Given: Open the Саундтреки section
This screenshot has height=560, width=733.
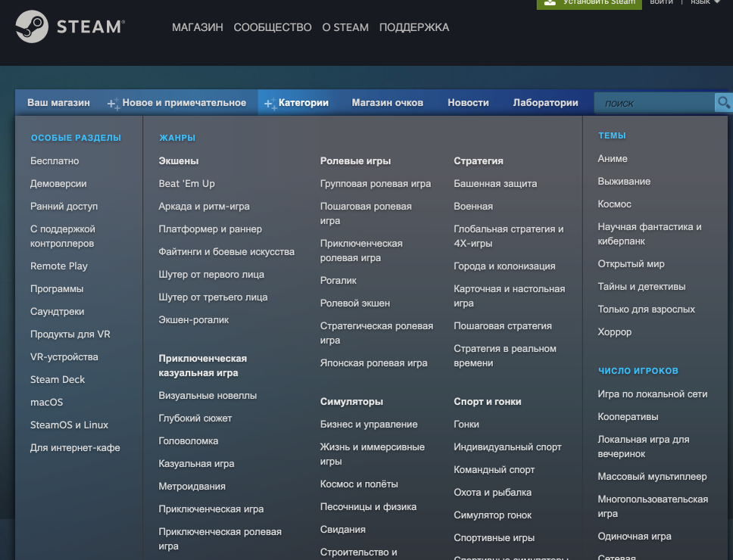Looking at the screenshot, I should click(57, 312).
